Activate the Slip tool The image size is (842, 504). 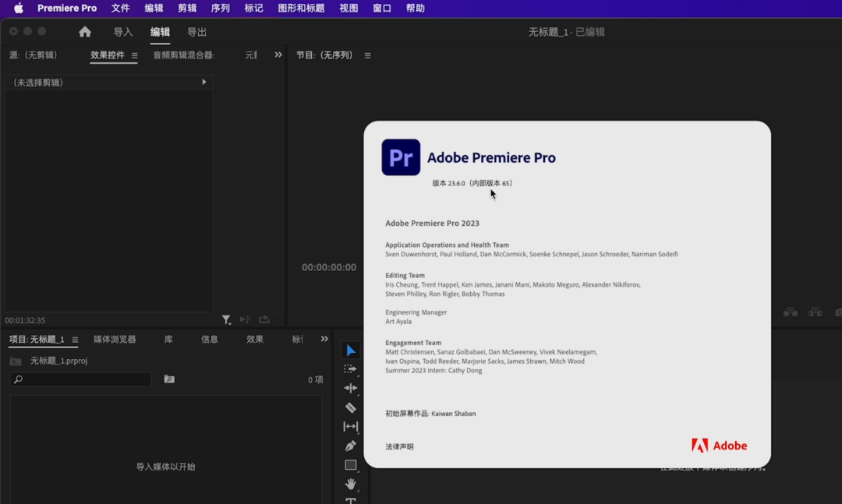(351, 427)
